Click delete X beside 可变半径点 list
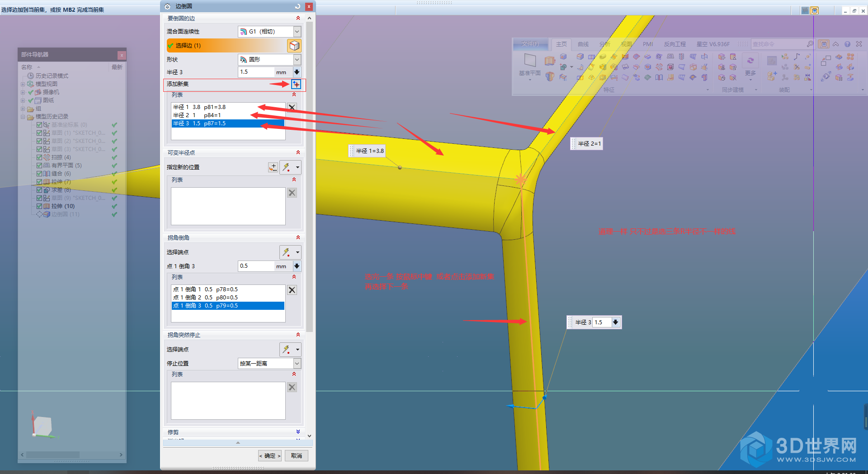 (292, 193)
